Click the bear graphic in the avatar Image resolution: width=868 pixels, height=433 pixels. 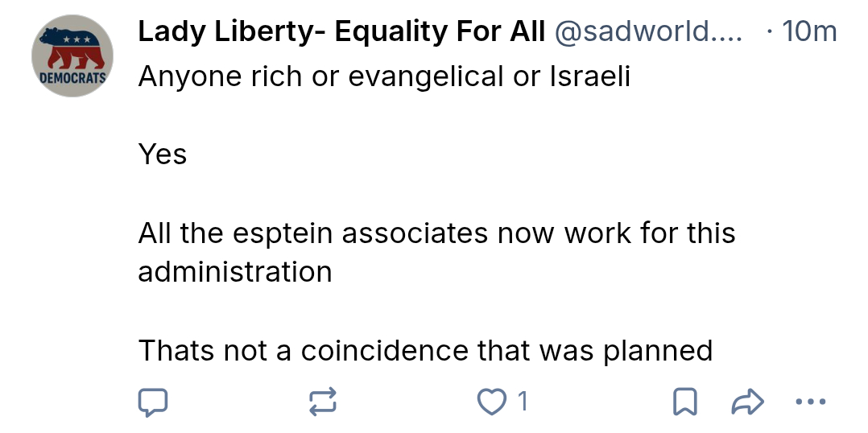(72, 48)
